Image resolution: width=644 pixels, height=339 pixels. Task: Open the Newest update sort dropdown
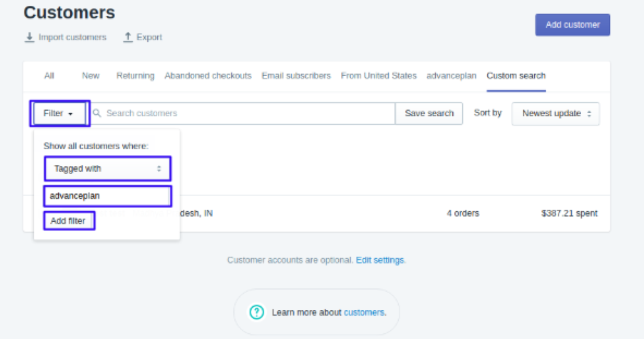(x=556, y=114)
